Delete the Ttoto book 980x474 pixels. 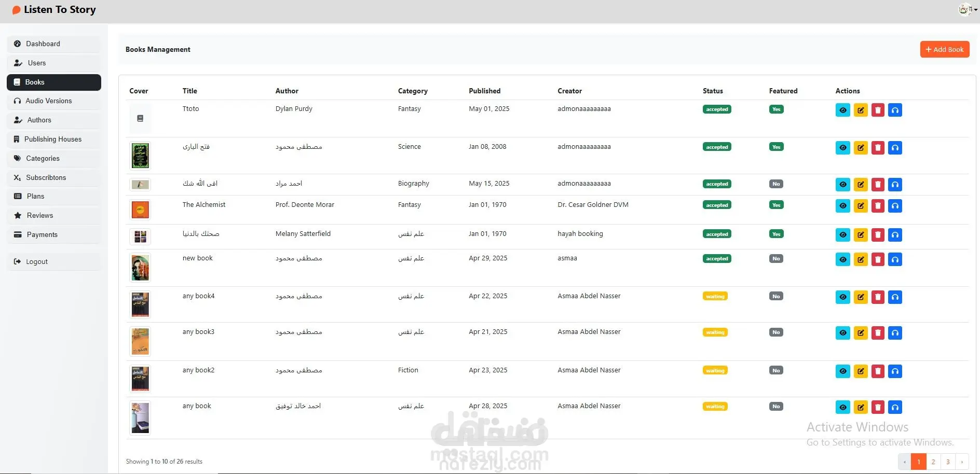878,110
